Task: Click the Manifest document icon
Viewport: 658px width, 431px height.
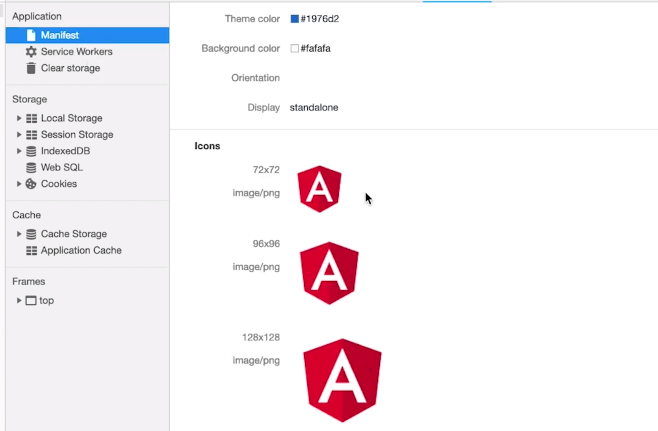Action: coord(31,35)
